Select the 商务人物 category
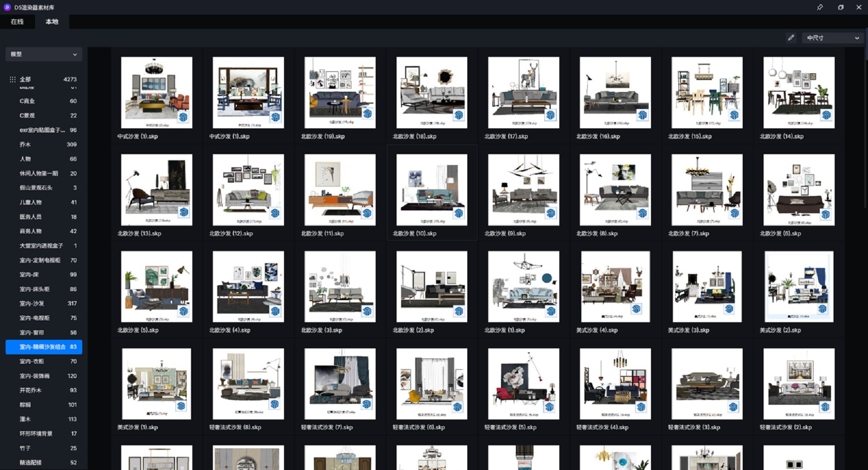868x470 pixels. (x=44, y=231)
